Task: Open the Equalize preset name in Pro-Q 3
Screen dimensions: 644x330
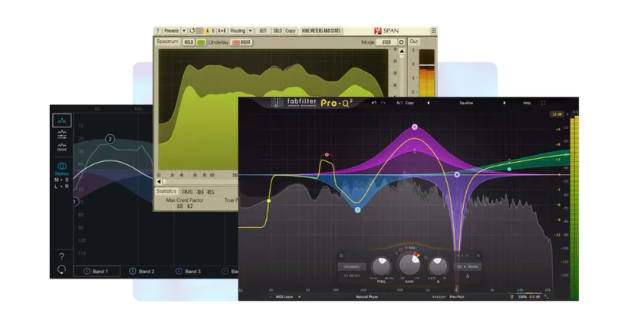Action: (466, 103)
